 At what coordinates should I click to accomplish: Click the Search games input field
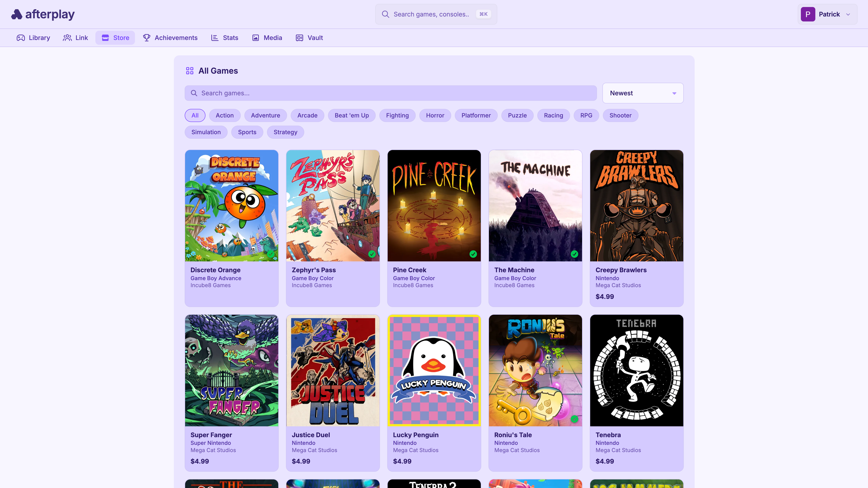click(391, 93)
